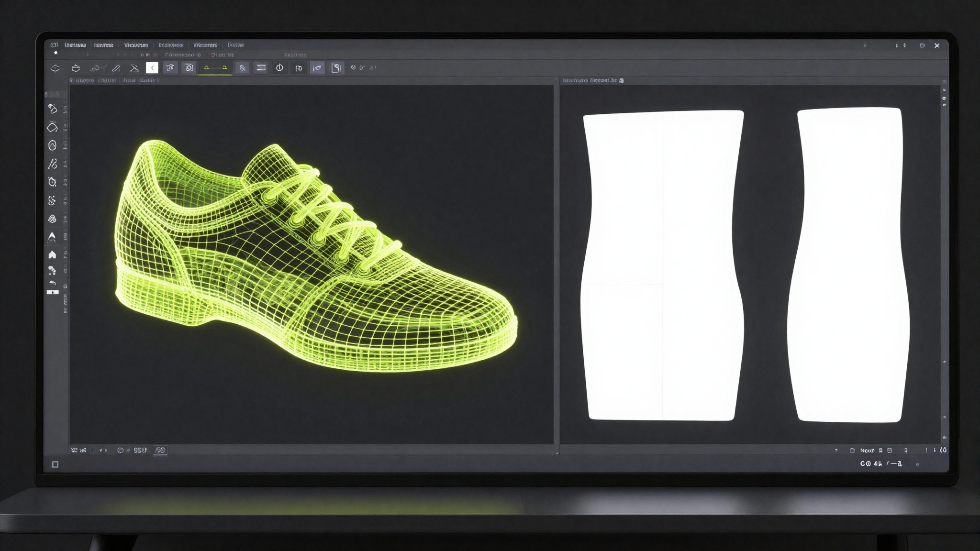
Task: Click the circle with vertical line icon
Action: (279, 68)
